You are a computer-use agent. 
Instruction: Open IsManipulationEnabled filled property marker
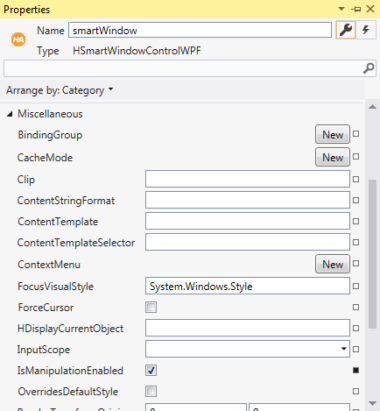[356, 370]
